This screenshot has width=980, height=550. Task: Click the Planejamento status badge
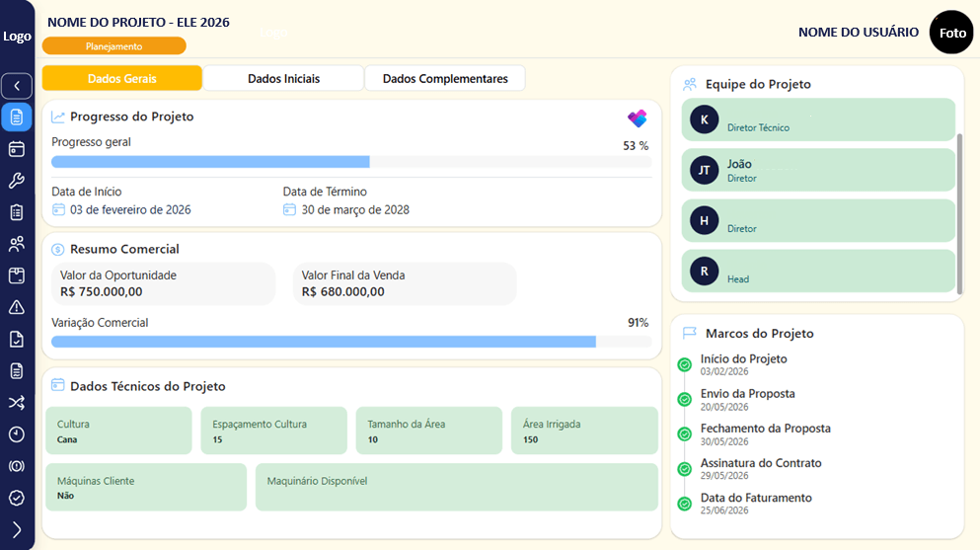point(113,46)
